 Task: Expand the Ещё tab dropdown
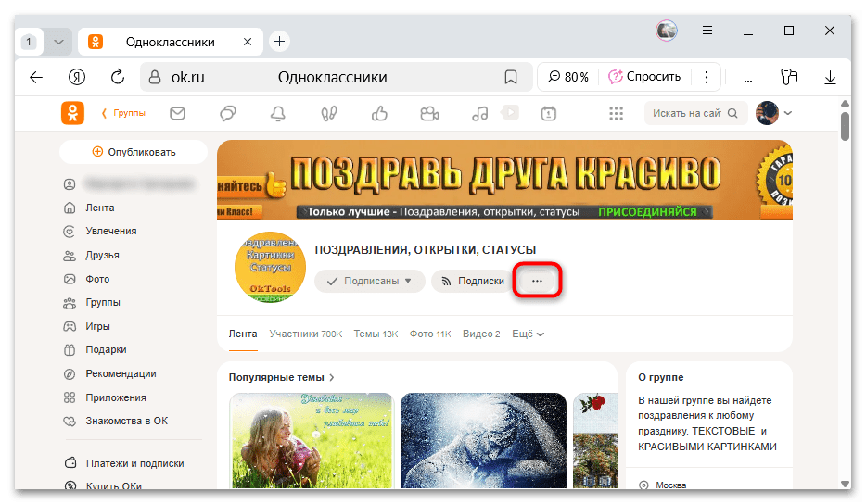pos(528,334)
